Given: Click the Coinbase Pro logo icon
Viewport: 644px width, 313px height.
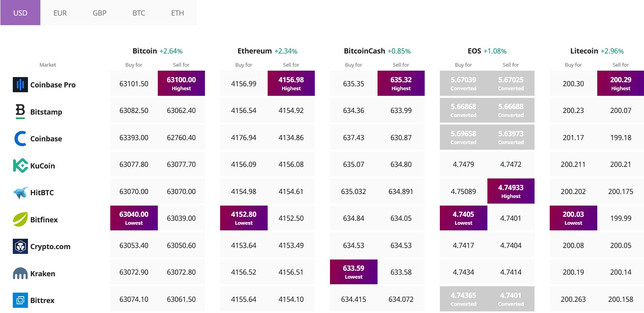Looking at the screenshot, I should tap(20, 85).
